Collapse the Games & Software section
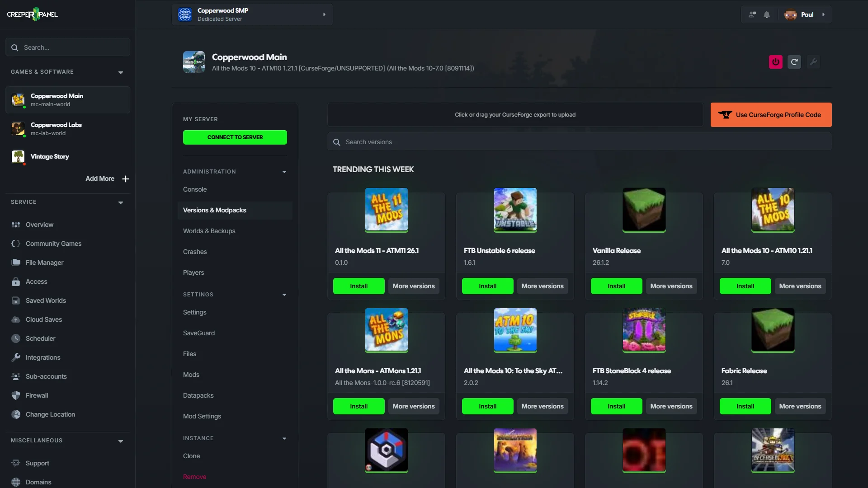Image resolution: width=868 pixels, height=488 pixels. [x=121, y=72]
